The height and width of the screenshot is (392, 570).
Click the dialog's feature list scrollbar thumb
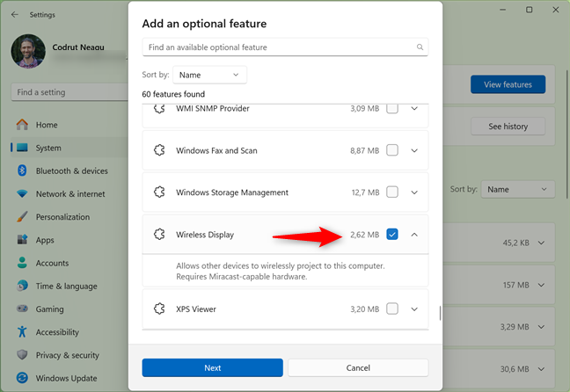pyautogui.click(x=440, y=313)
